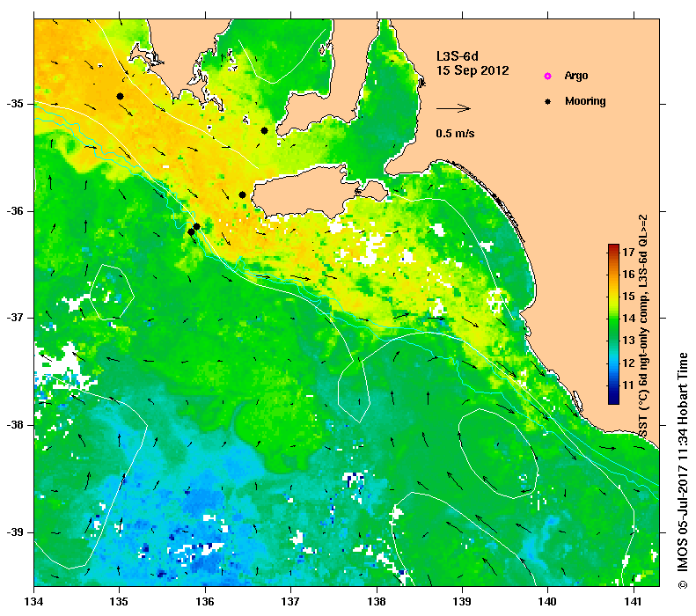The image size is (696, 616).
Task: Click the '135' longitude axis label
Action: (120, 602)
